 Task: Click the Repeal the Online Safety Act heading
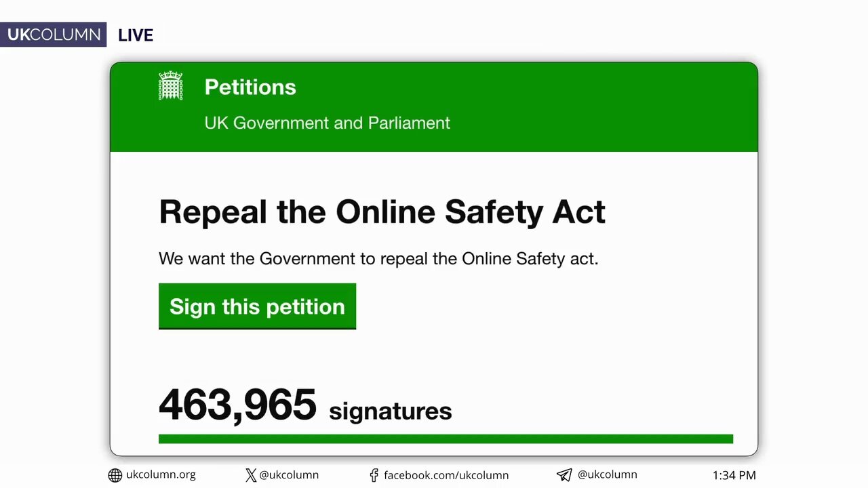(382, 211)
